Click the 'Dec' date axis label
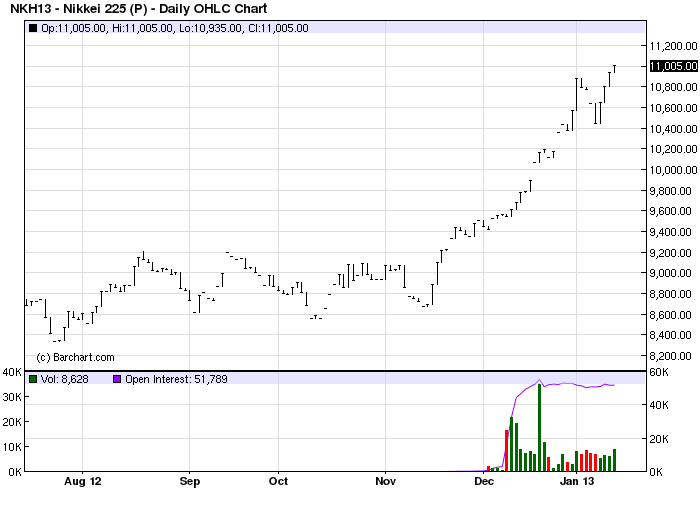 click(x=484, y=481)
